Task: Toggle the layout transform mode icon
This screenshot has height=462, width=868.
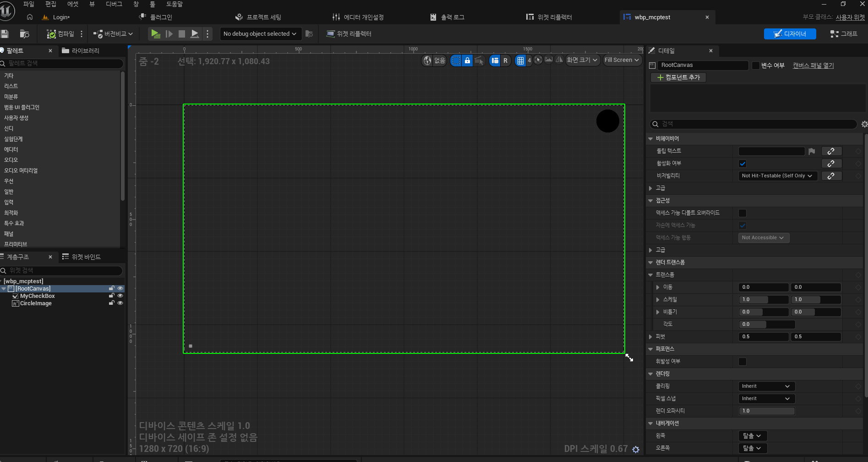Action: [495, 60]
